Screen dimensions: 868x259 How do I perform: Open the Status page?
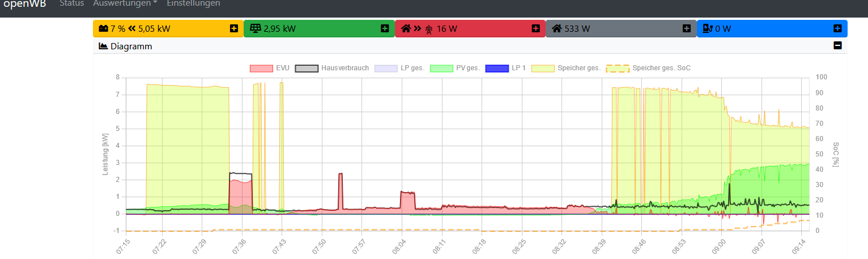click(72, 3)
